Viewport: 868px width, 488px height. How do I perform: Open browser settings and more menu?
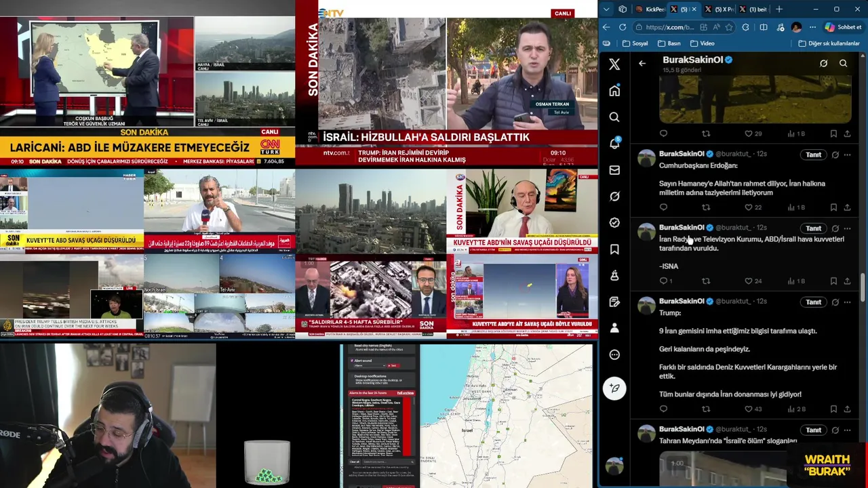(x=812, y=27)
